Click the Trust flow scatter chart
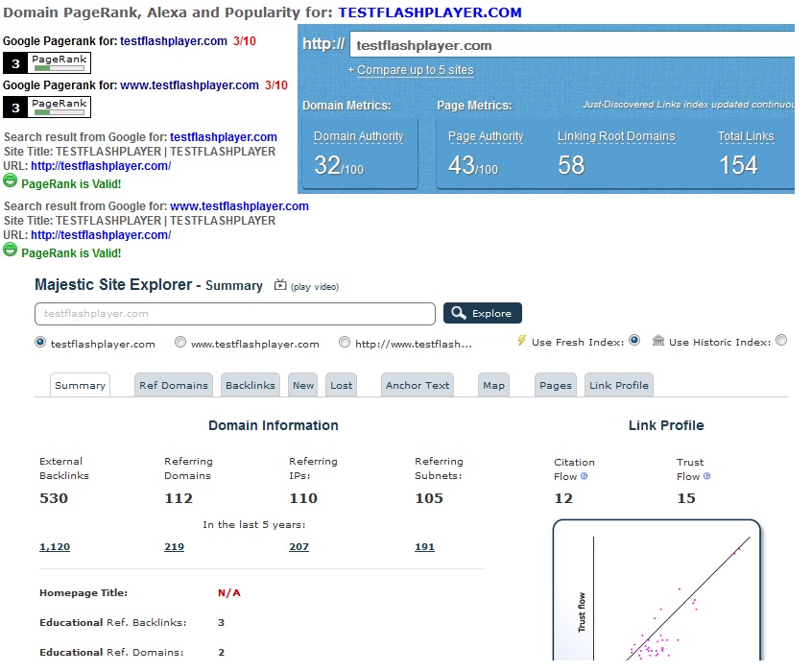The width and height of the screenshot is (812, 672). 657,589
